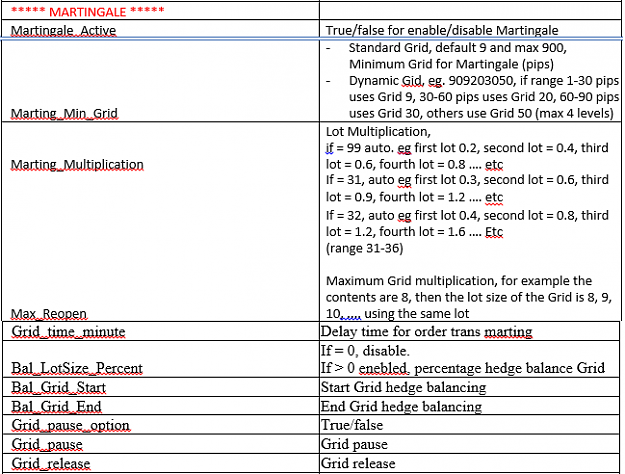Click 'Minimum Grid for Martingale (pips)' text

pyautogui.click(x=451, y=64)
